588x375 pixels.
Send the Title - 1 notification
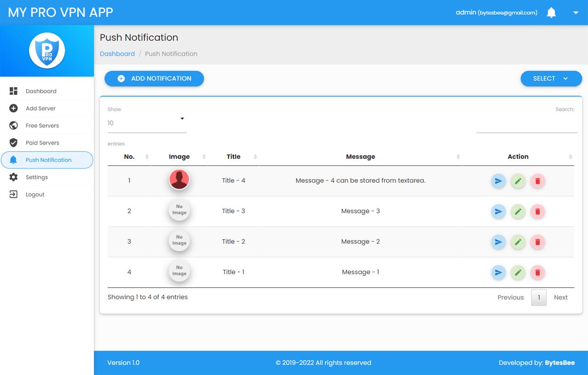coord(498,273)
